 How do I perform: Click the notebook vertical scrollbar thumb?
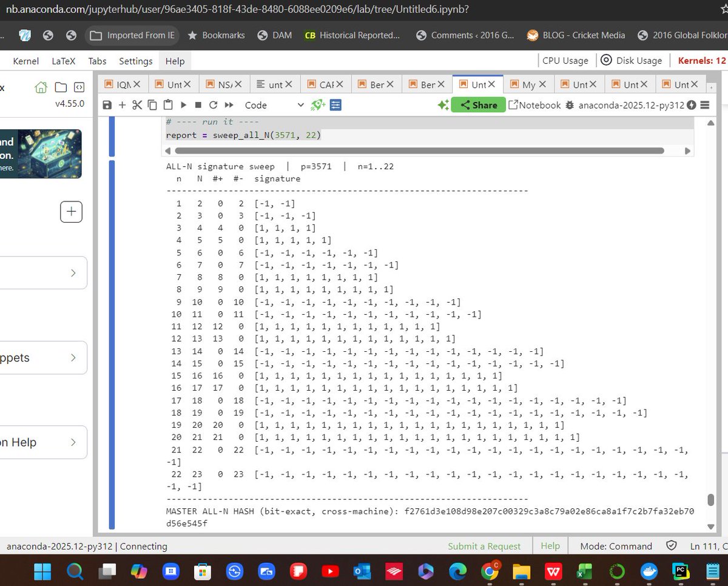coord(710,499)
